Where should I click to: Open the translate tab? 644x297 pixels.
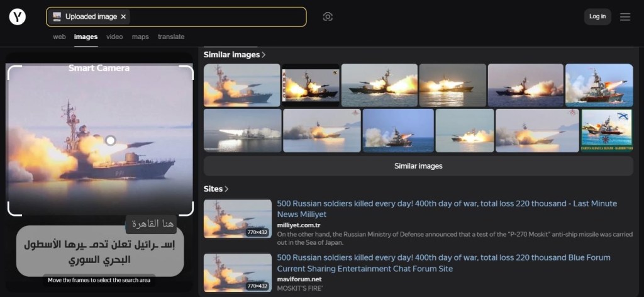(171, 37)
